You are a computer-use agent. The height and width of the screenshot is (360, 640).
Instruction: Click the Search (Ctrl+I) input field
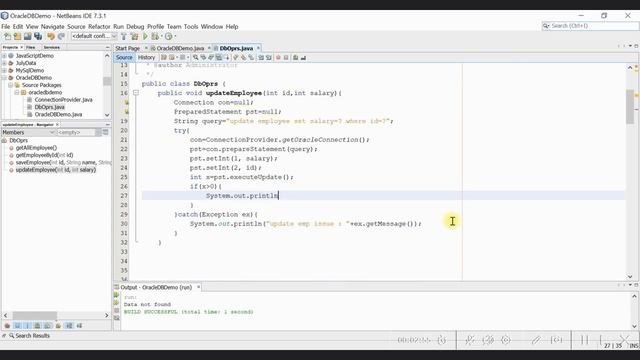590,26
